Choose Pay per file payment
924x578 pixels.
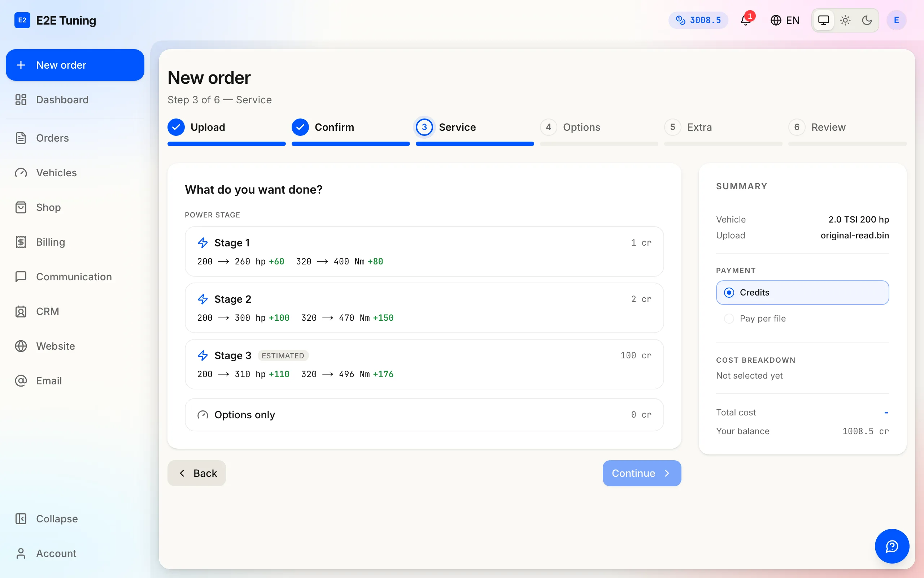(x=802, y=318)
